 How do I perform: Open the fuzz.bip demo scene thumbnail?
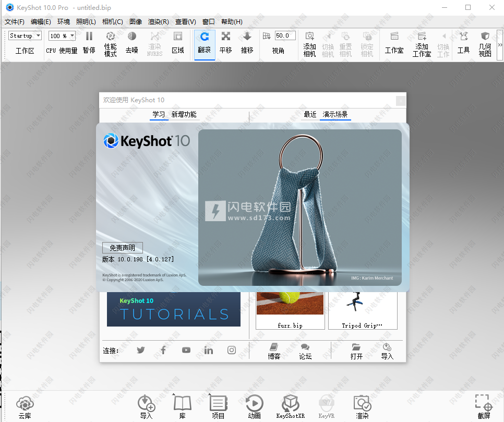290,310
